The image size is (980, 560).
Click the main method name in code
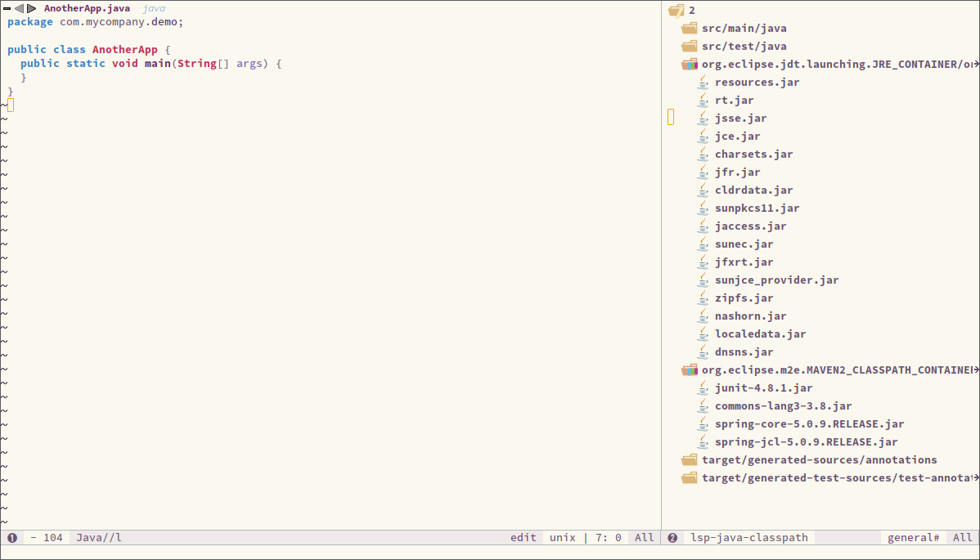(158, 64)
